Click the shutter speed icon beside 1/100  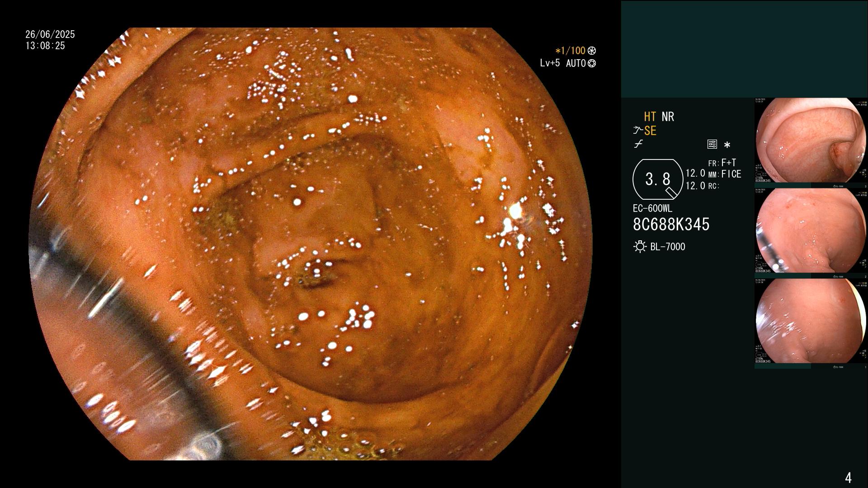point(592,51)
